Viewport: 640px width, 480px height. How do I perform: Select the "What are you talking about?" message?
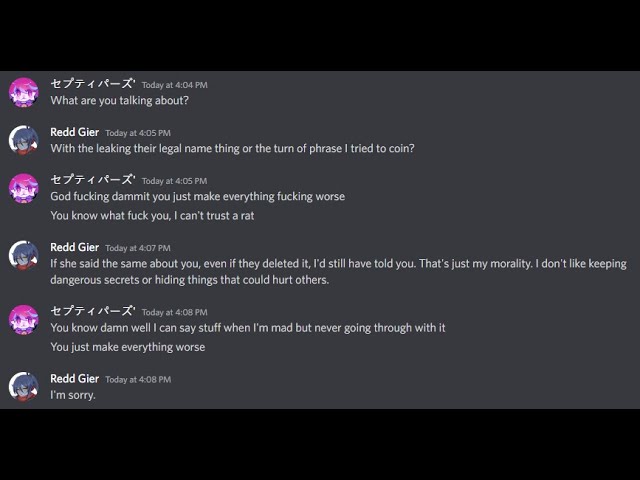point(119,100)
